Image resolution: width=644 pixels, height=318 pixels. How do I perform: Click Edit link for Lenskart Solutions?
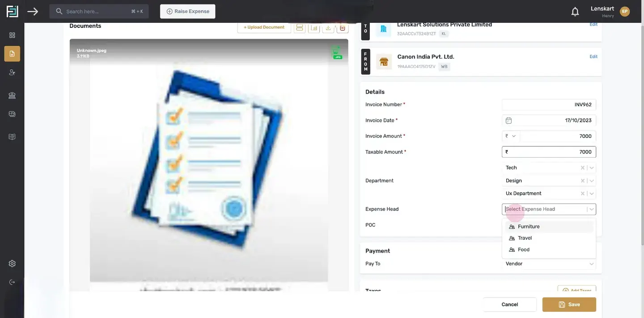point(593,25)
